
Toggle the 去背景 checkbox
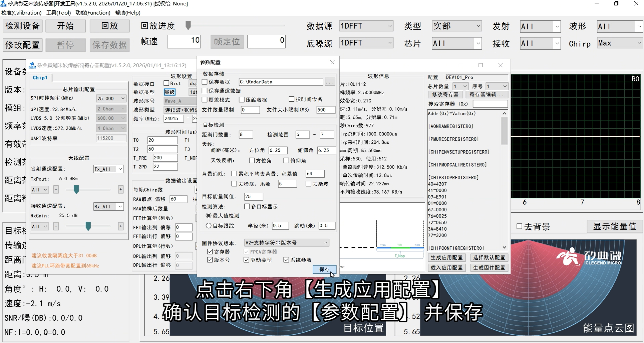tap(519, 227)
